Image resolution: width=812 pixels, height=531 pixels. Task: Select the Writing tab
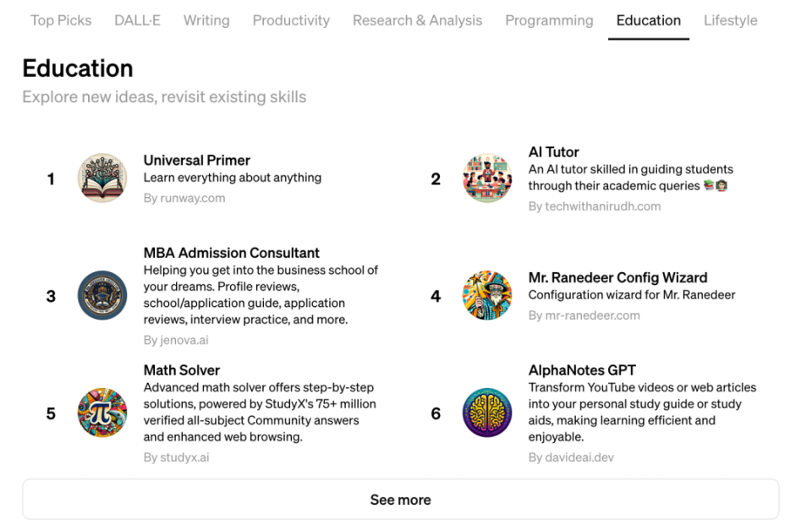click(x=206, y=20)
